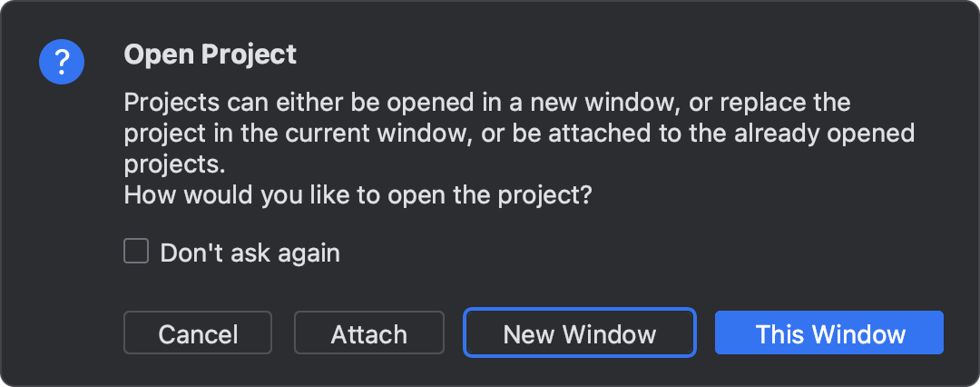Click the blue question mark icon
This screenshot has height=387, width=980.
click(x=62, y=62)
